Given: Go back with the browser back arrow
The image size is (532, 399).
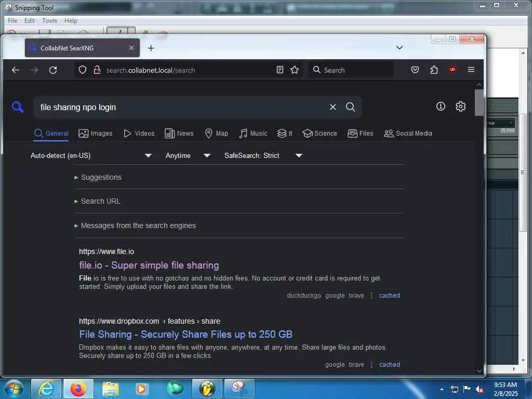Looking at the screenshot, I should (16, 70).
